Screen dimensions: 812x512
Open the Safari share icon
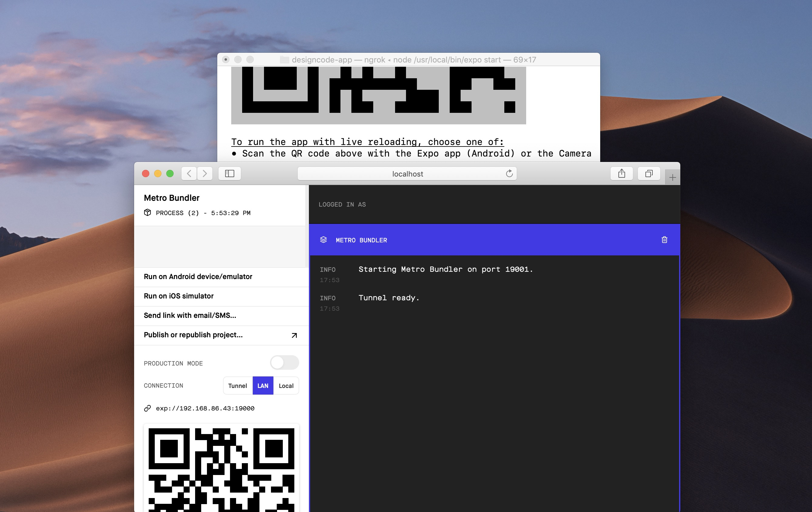(621, 173)
